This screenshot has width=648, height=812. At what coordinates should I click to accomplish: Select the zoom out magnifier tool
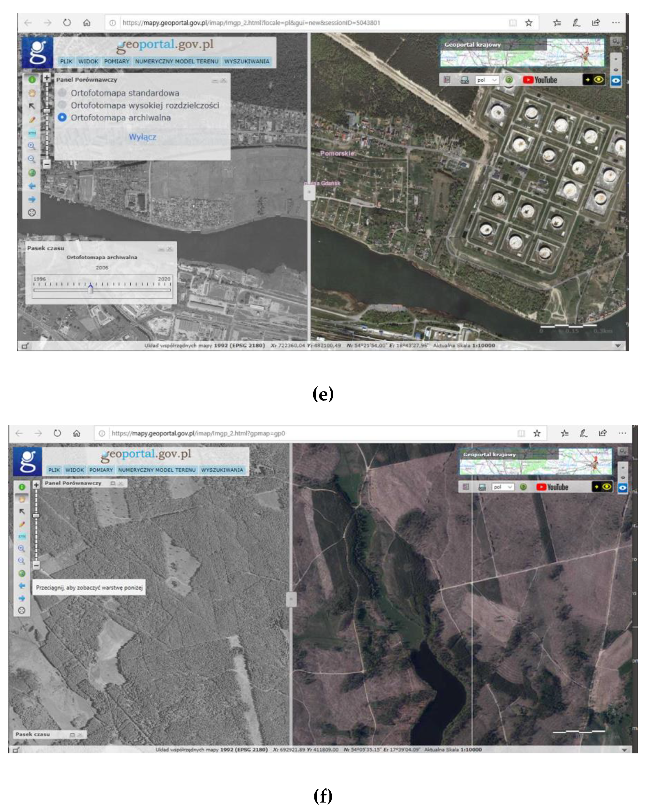[x=32, y=158]
